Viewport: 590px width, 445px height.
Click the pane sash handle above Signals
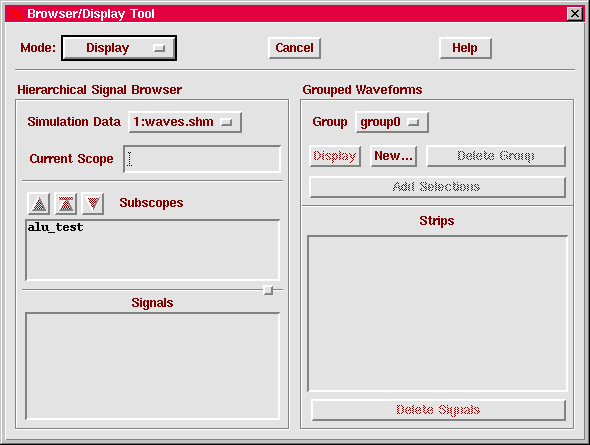[268, 290]
